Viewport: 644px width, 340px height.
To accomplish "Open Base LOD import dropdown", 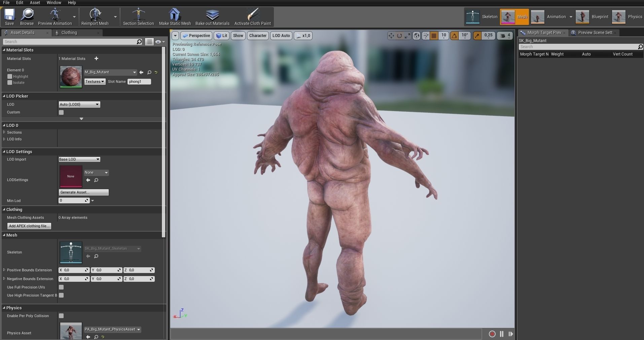I will (x=79, y=159).
